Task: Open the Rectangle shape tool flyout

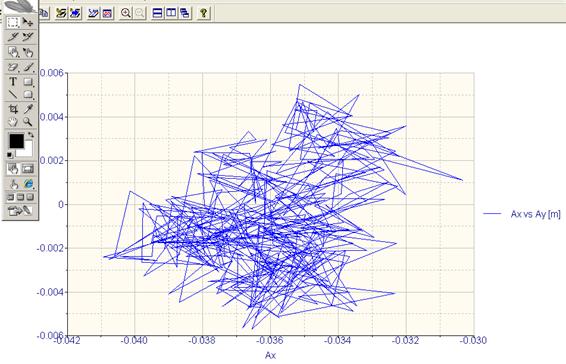Action: click(x=28, y=82)
